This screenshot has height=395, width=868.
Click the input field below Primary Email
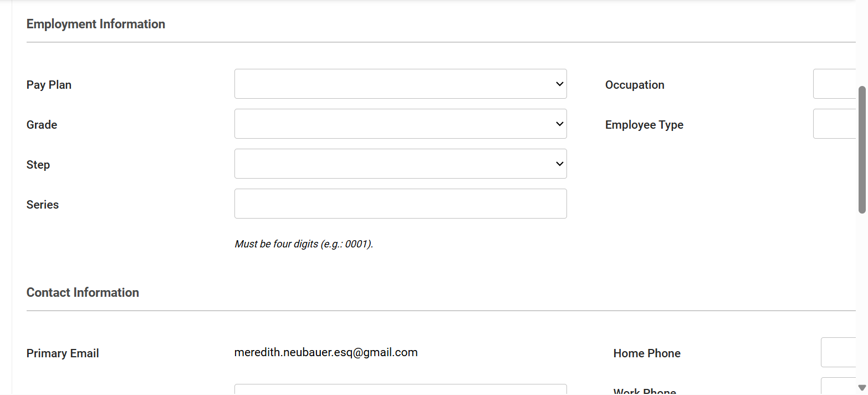tap(400, 389)
